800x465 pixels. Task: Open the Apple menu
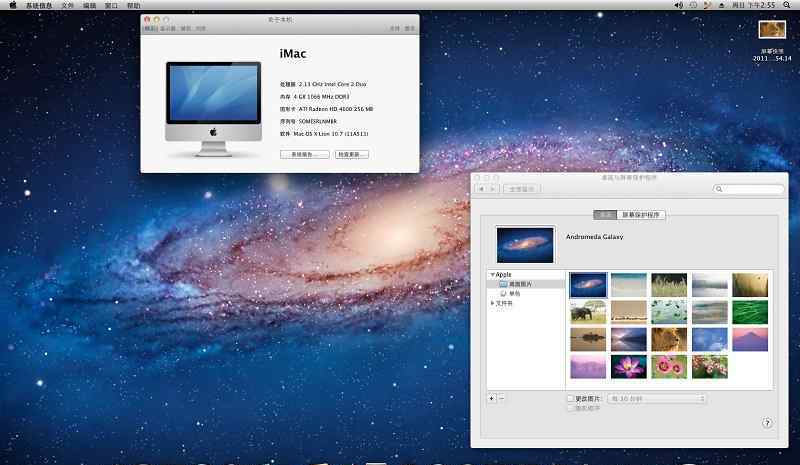(x=13, y=5)
